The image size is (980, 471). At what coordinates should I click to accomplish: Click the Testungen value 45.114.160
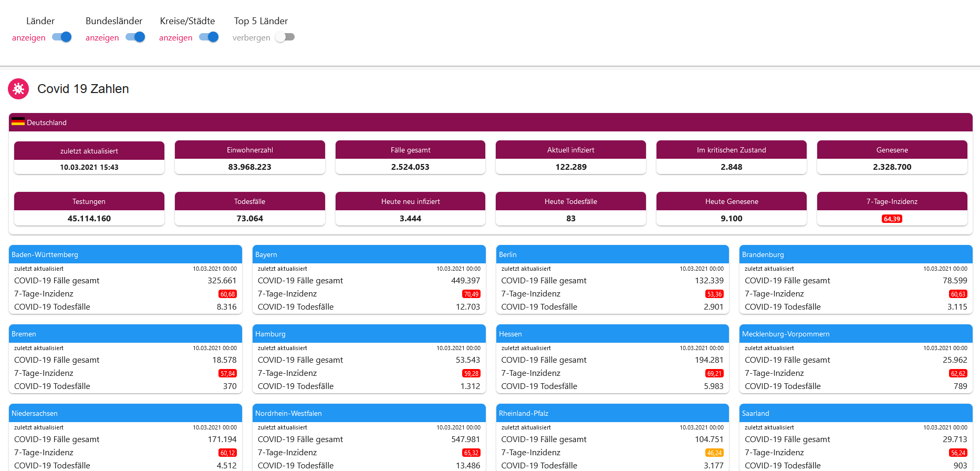pos(89,218)
